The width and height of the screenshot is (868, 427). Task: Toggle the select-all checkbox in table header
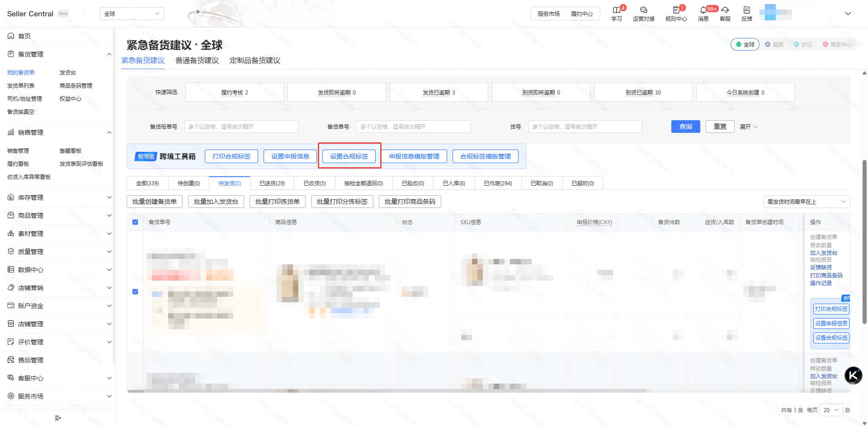pos(135,222)
